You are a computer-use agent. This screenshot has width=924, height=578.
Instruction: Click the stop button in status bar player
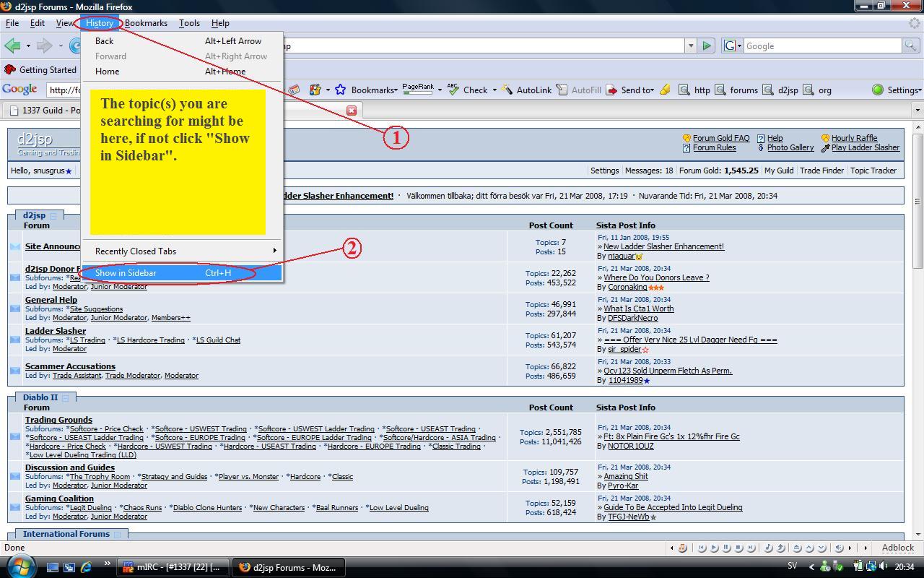(738, 548)
